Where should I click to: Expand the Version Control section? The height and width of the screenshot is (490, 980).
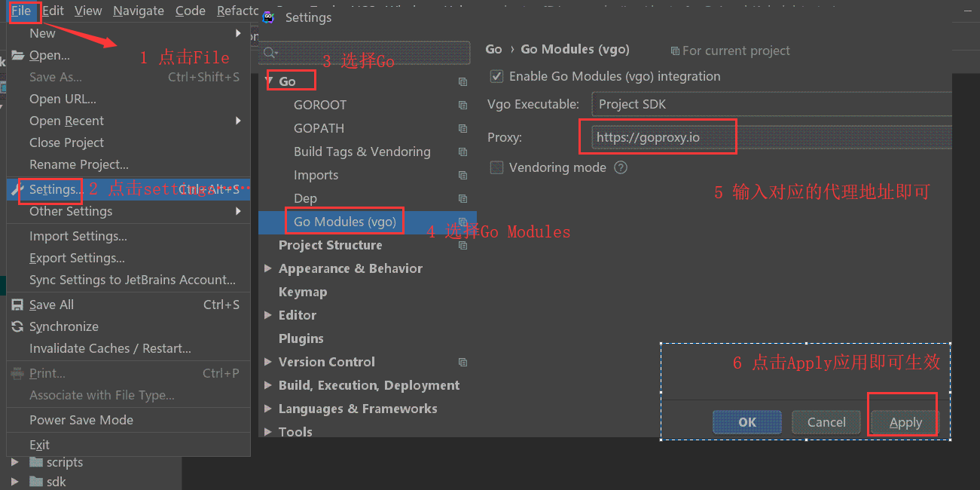268,362
